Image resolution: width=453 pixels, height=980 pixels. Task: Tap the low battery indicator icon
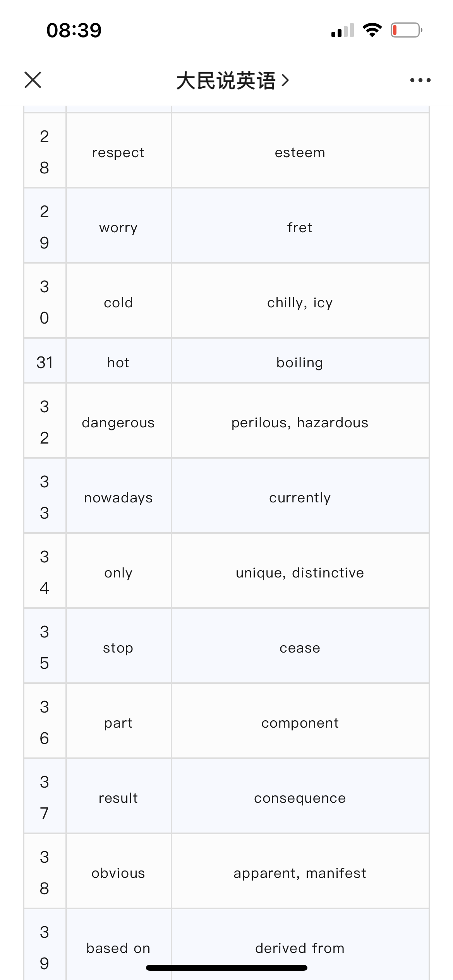point(406,30)
